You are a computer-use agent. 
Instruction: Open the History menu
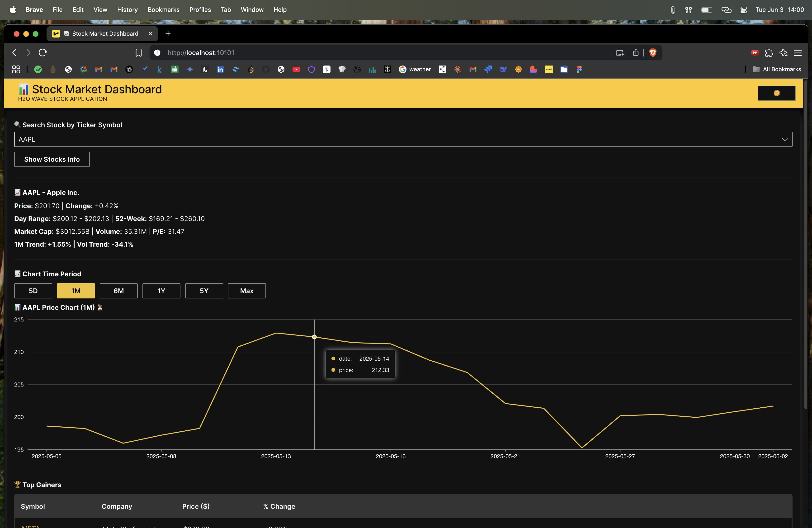[127, 9]
